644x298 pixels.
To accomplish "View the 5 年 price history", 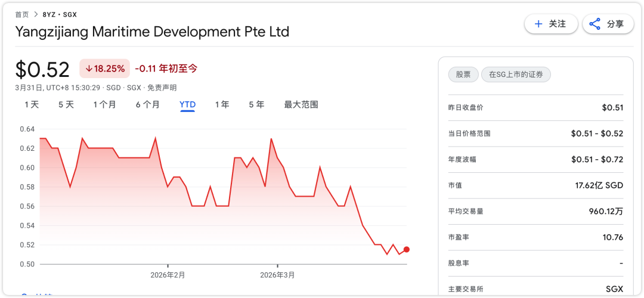I will coord(256,104).
